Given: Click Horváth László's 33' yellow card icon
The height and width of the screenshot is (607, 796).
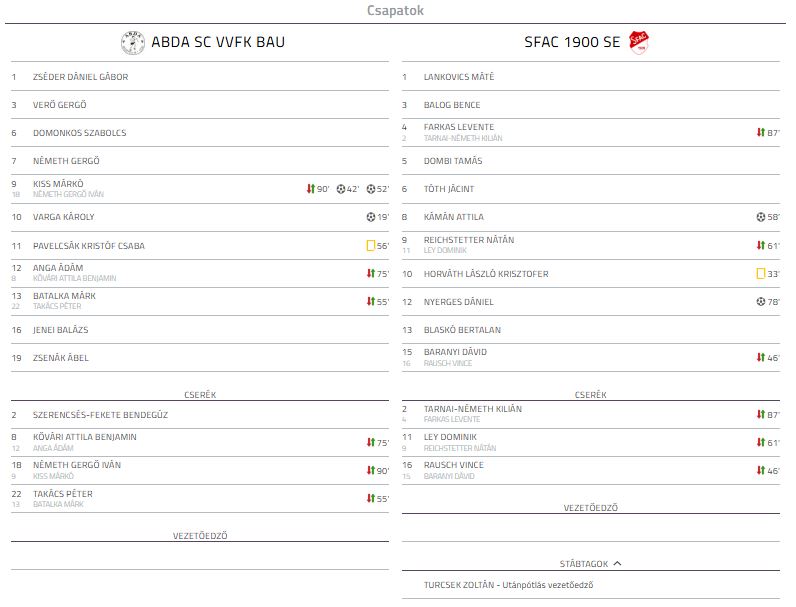Looking at the screenshot, I should 761,274.
